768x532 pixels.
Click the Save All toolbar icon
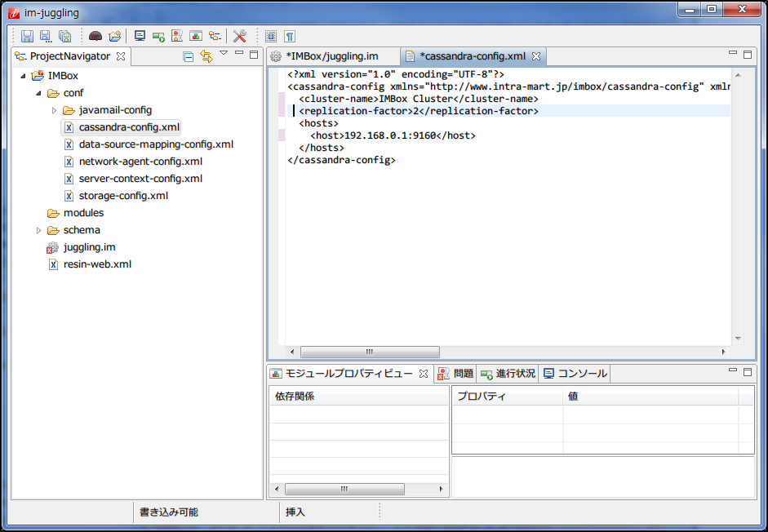pos(64,36)
